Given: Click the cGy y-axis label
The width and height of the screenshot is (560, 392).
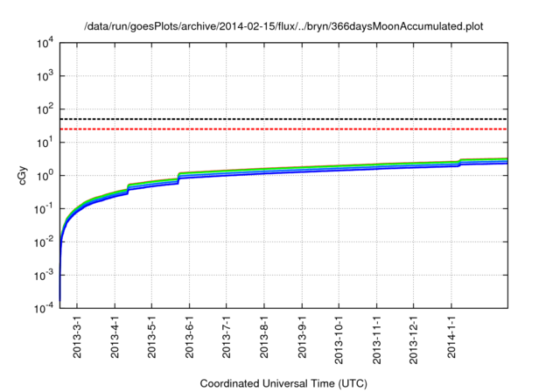Looking at the screenshot, I should pos(24,175).
